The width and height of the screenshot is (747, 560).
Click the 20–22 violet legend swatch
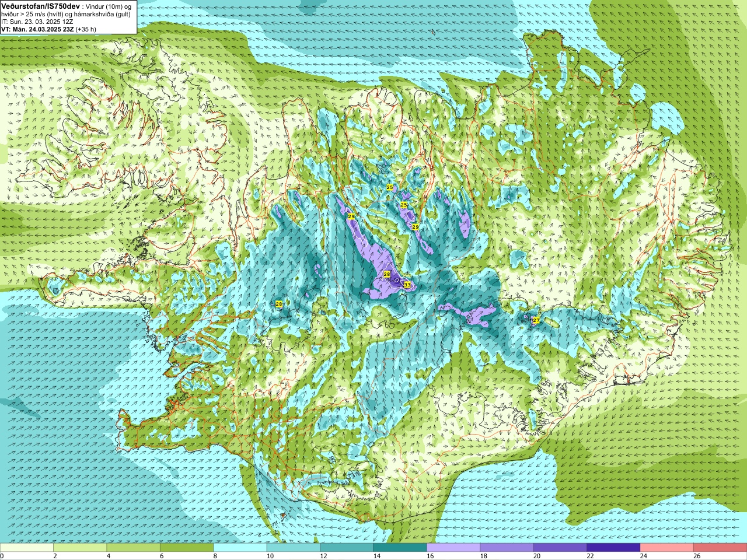(x=560, y=547)
